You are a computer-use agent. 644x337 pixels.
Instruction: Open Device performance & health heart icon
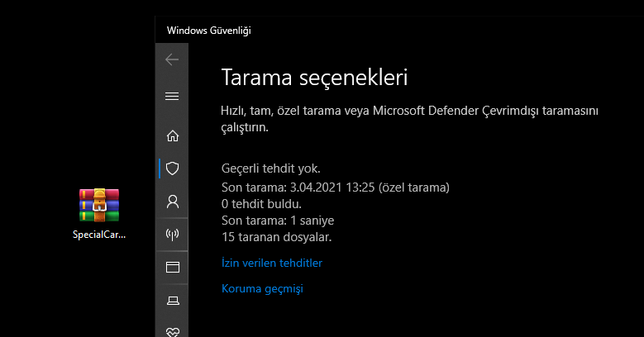(x=173, y=332)
